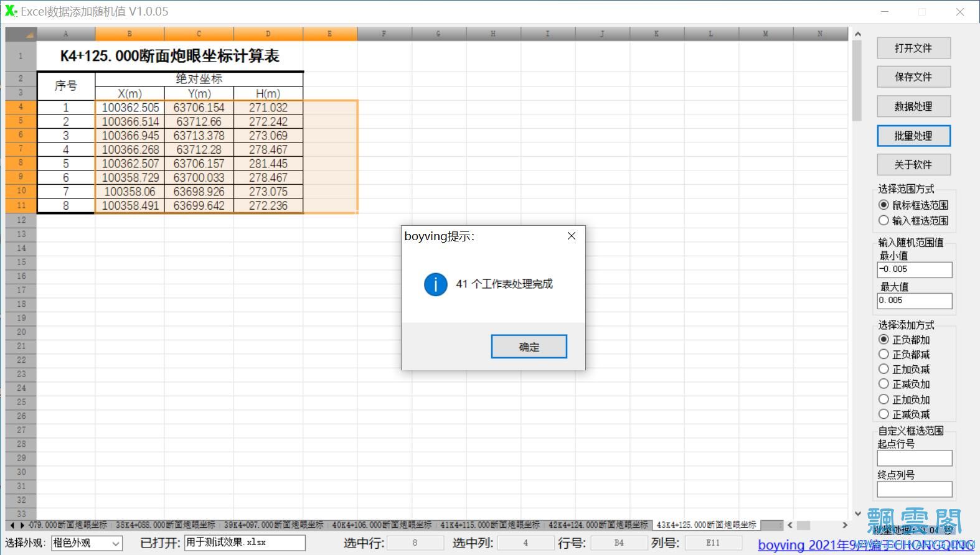This screenshot has height=555, width=980.
Task: Click the 批量处理 button
Action: pyautogui.click(x=913, y=136)
